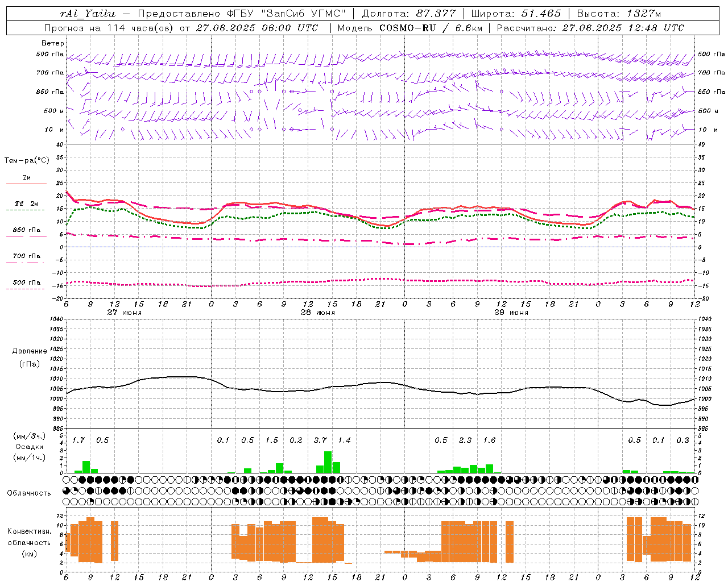Click the tallest green hourly precipitation bar
The width and height of the screenshot is (728, 582).
[x=328, y=462]
